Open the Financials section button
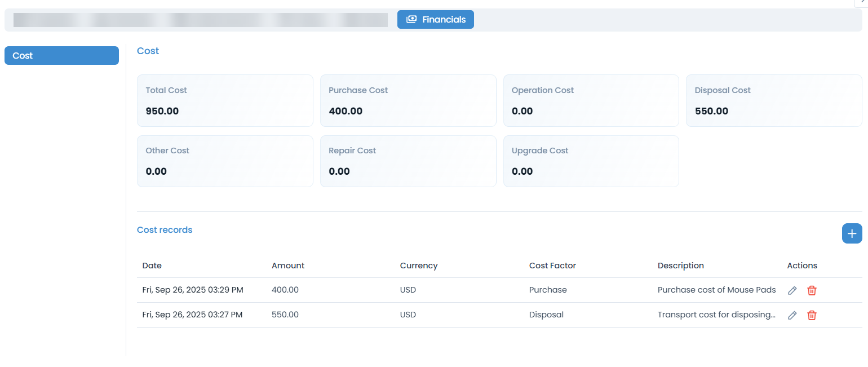868x367 pixels. 435,19
